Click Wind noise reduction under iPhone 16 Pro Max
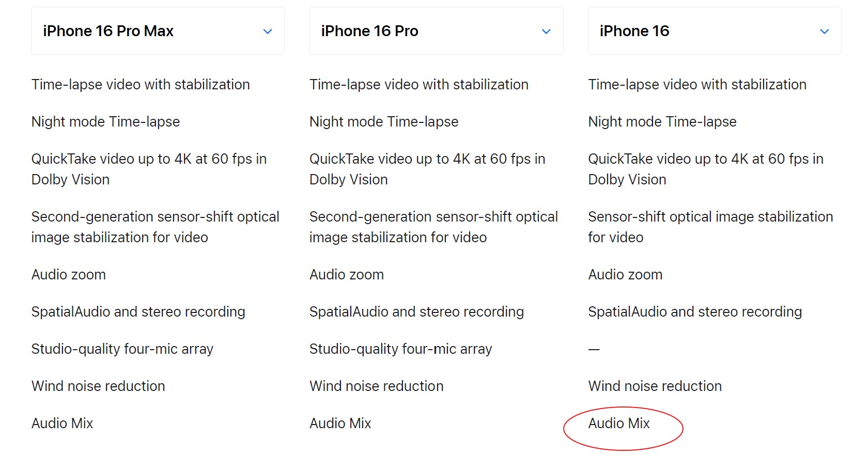 (98, 386)
